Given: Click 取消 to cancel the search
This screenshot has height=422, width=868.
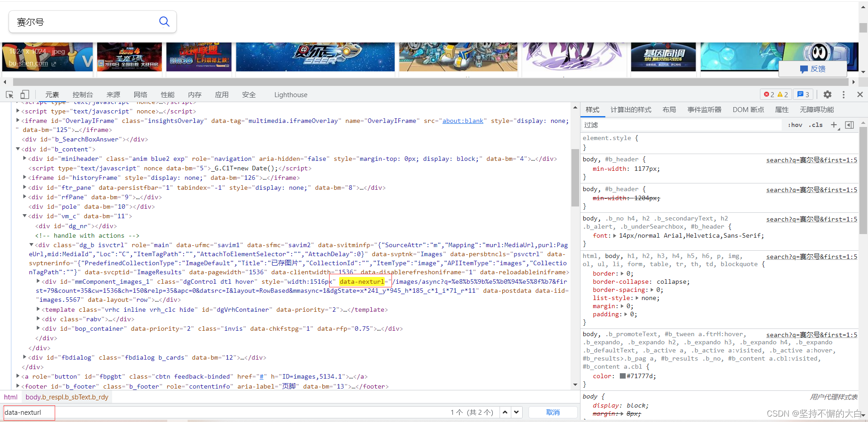Looking at the screenshot, I should [553, 412].
